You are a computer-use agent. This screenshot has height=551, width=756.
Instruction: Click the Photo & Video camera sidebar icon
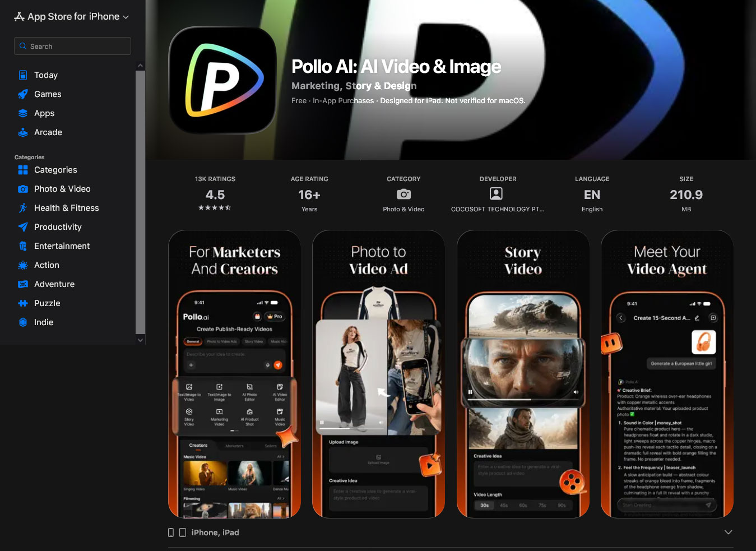[x=23, y=189]
